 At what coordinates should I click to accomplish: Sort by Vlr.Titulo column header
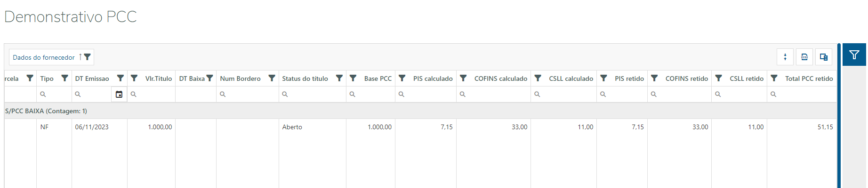coord(158,78)
